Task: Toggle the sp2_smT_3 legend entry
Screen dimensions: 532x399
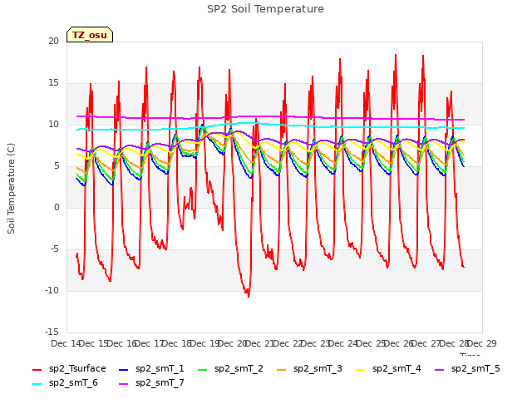Action: click(310, 369)
